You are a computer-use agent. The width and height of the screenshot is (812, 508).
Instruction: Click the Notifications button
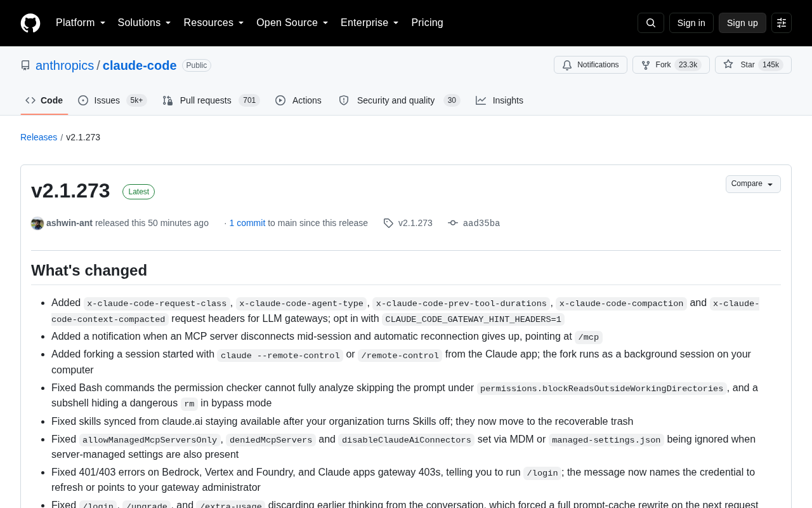tap(591, 65)
